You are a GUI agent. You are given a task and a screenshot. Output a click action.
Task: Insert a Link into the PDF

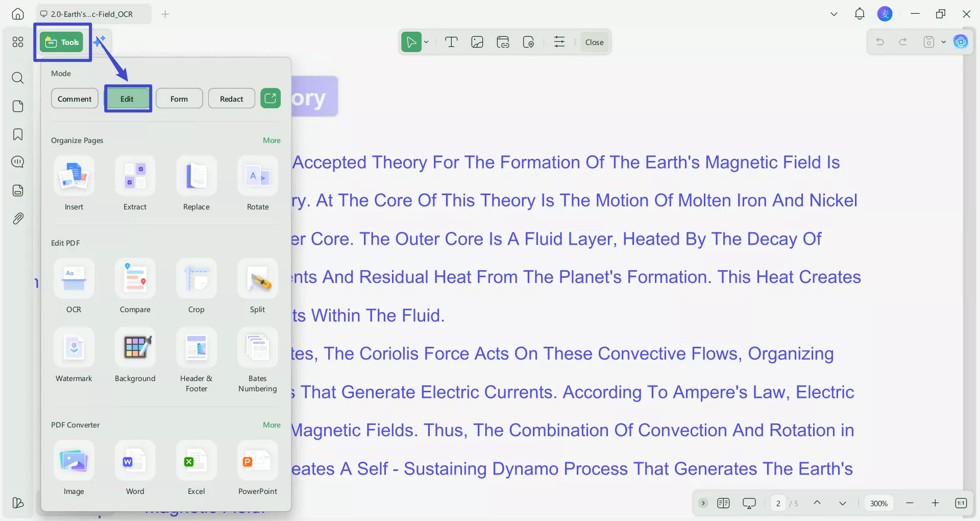click(x=503, y=42)
